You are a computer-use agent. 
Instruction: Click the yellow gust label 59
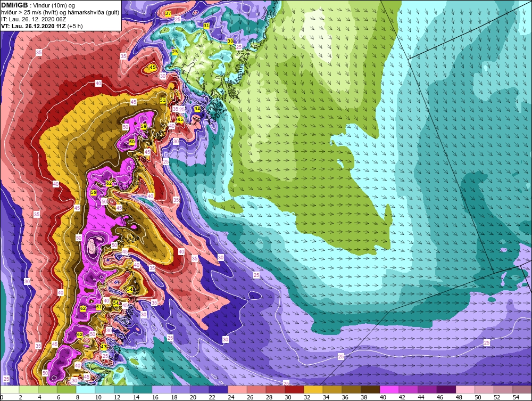click(x=94, y=192)
